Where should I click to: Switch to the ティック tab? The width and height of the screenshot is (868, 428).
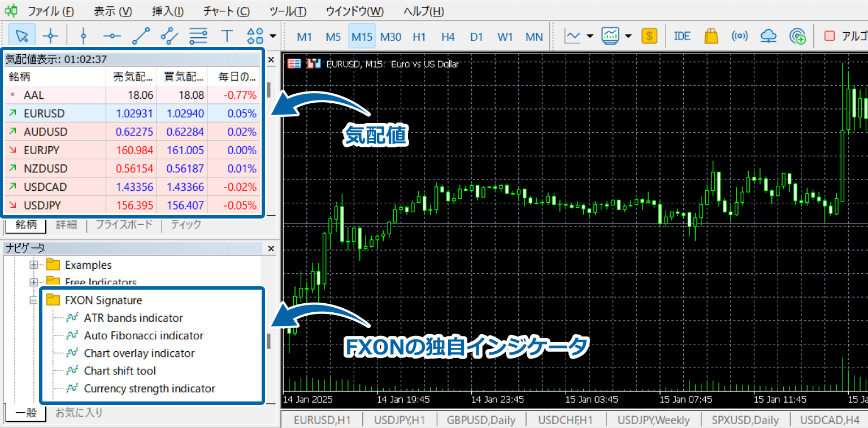click(186, 225)
